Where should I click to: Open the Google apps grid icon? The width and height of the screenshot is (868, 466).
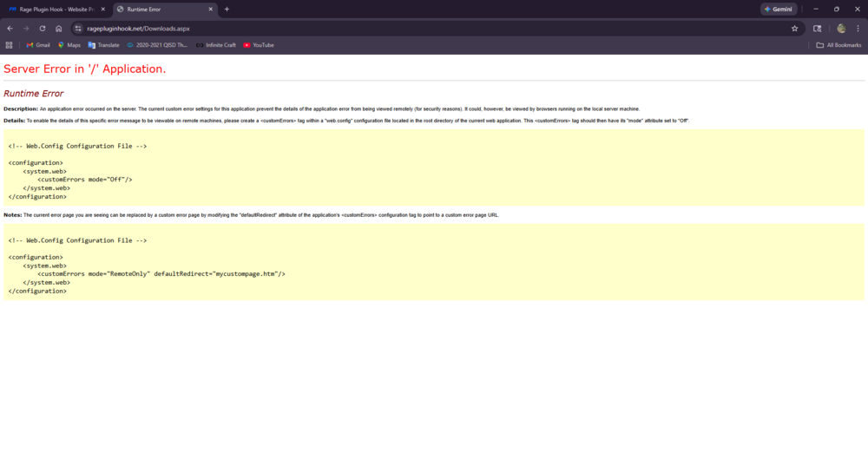pyautogui.click(x=9, y=45)
